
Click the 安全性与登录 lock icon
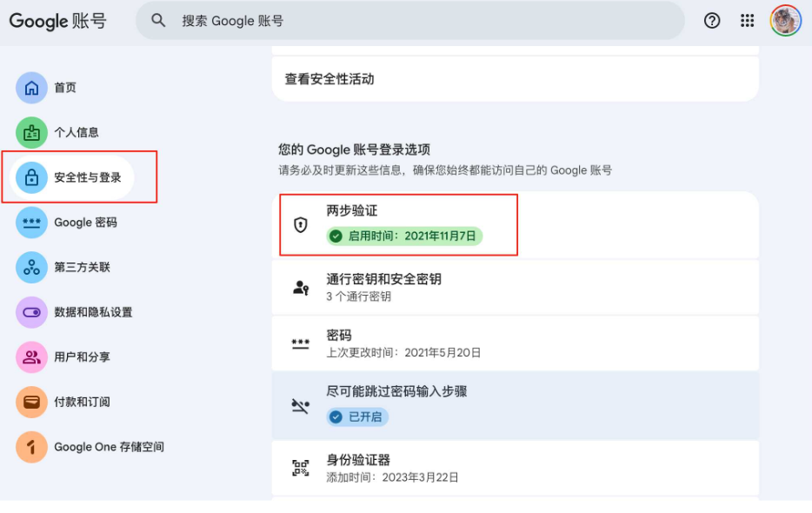coord(32,177)
